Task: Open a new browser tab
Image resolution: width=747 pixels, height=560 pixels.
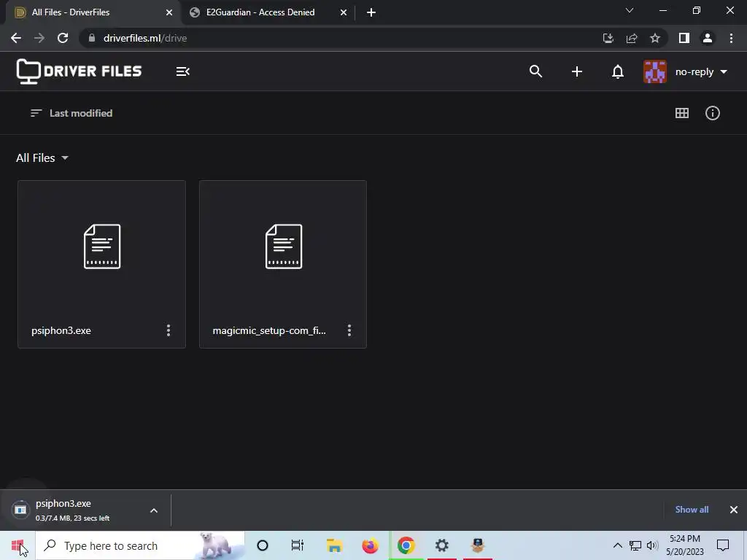Action: pos(371,12)
